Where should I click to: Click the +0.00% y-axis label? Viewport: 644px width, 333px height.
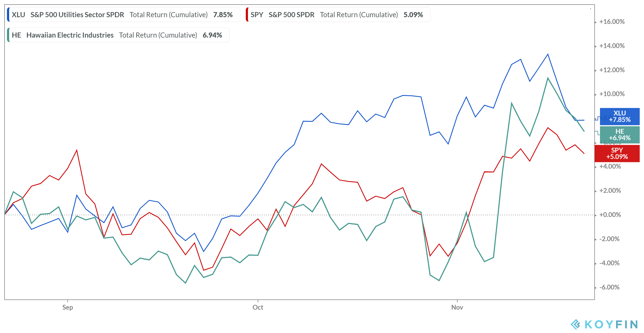pyautogui.click(x=610, y=215)
